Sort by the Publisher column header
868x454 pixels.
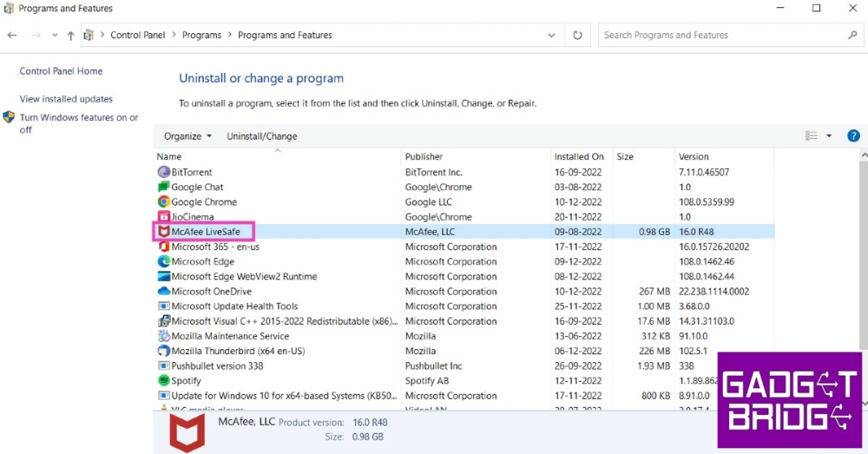coord(475,157)
